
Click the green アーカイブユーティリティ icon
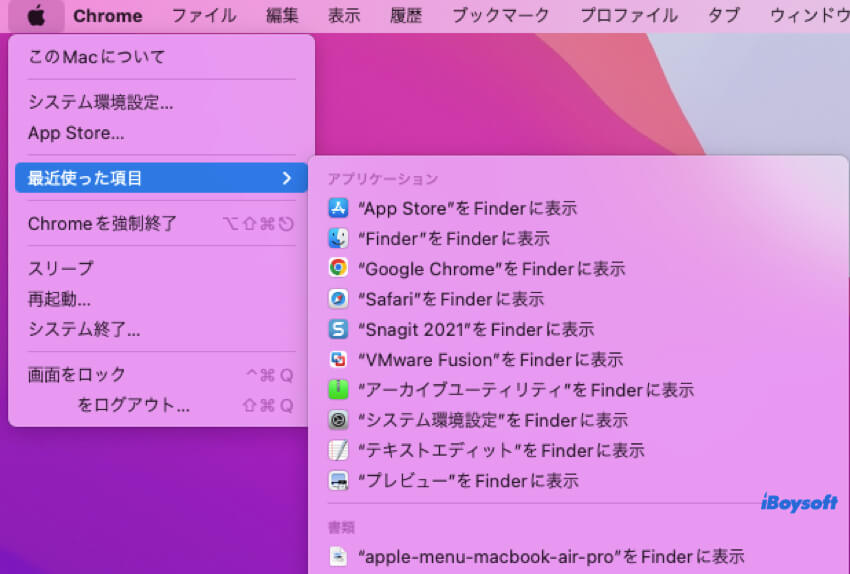tap(338, 390)
